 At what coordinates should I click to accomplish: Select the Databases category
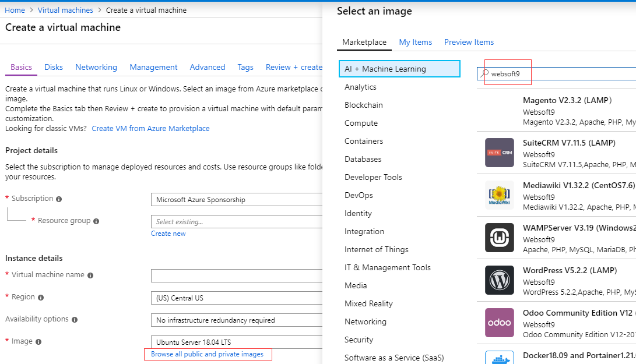pyautogui.click(x=363, y=159)
